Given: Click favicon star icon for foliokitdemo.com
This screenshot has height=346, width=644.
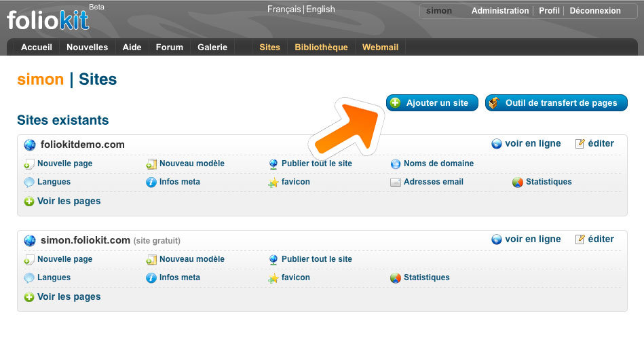Looking at the screenshot, I should click(x=273, y=182).
